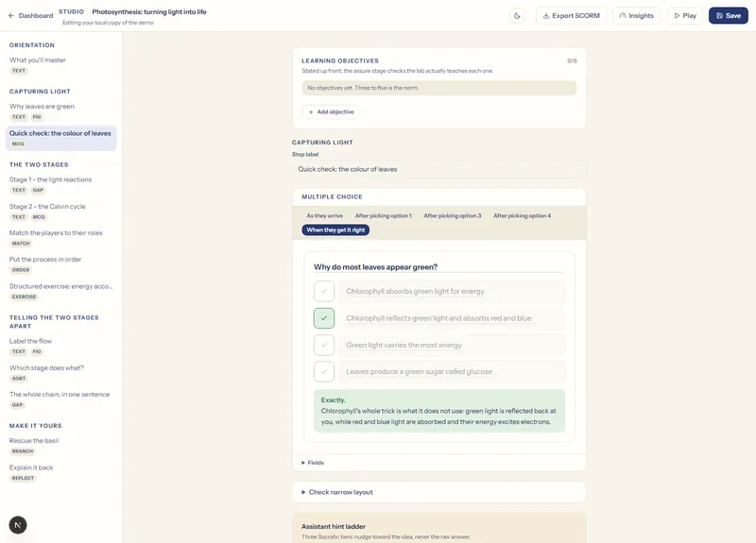Check 'Chlorophyll absorbs green light for energy' checkbox
The width and height of the screenshot is (756, 543).
coord(324,291)
